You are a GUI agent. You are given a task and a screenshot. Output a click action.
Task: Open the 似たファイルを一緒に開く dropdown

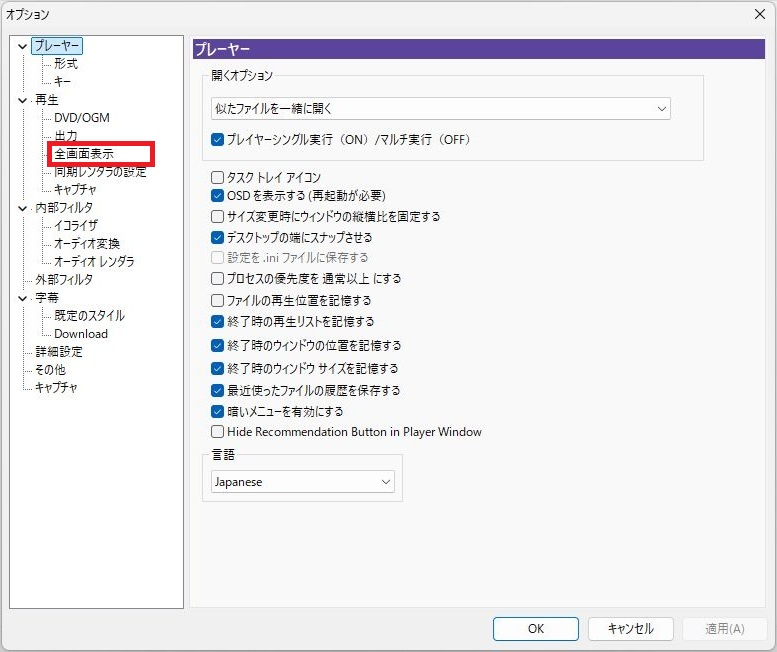point(440,108)
